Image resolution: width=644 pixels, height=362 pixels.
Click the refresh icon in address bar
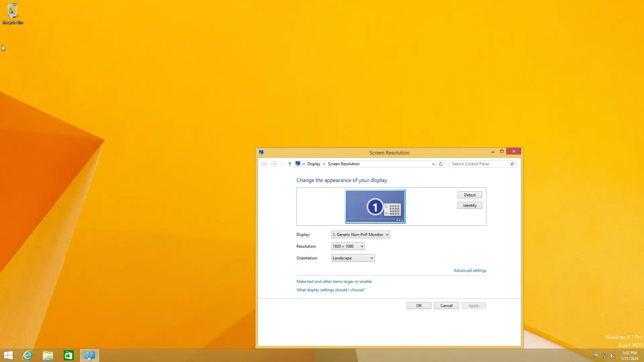(441, 164)
